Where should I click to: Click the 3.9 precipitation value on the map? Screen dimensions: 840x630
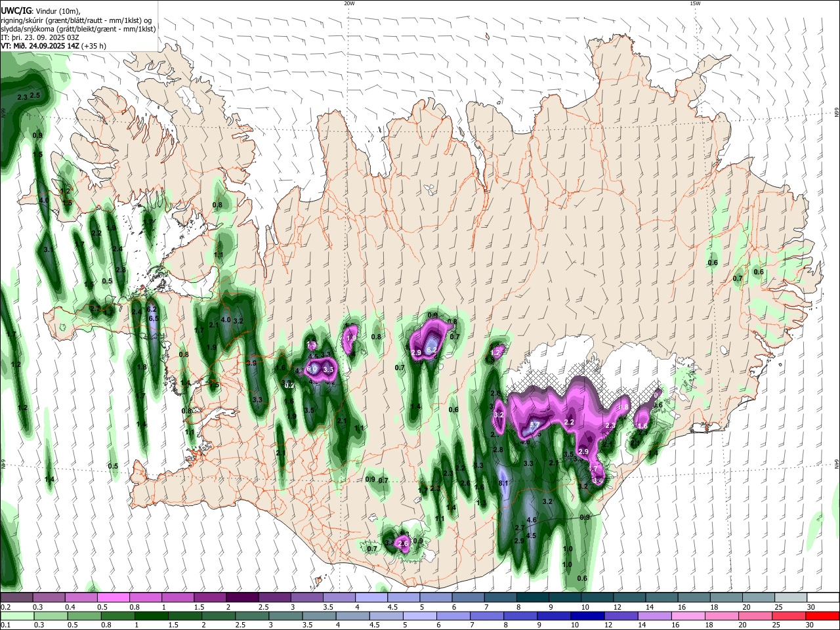pos(251,363)
